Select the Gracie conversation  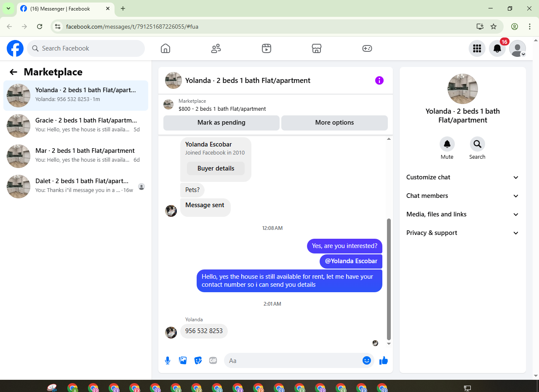coord(76,126)
